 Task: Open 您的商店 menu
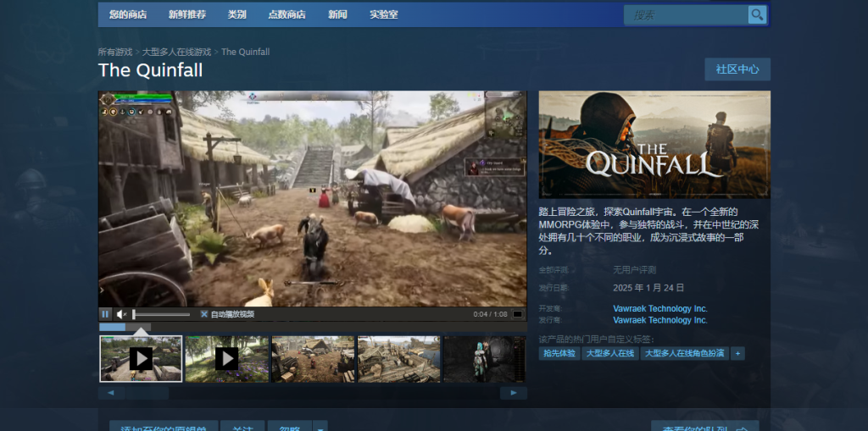tap(128, 15)
